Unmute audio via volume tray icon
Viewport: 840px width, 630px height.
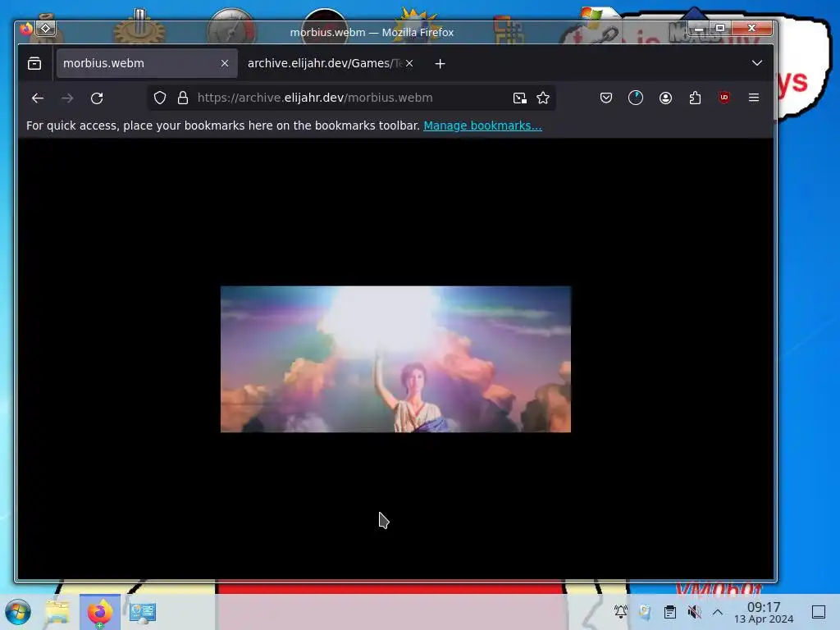694,612
